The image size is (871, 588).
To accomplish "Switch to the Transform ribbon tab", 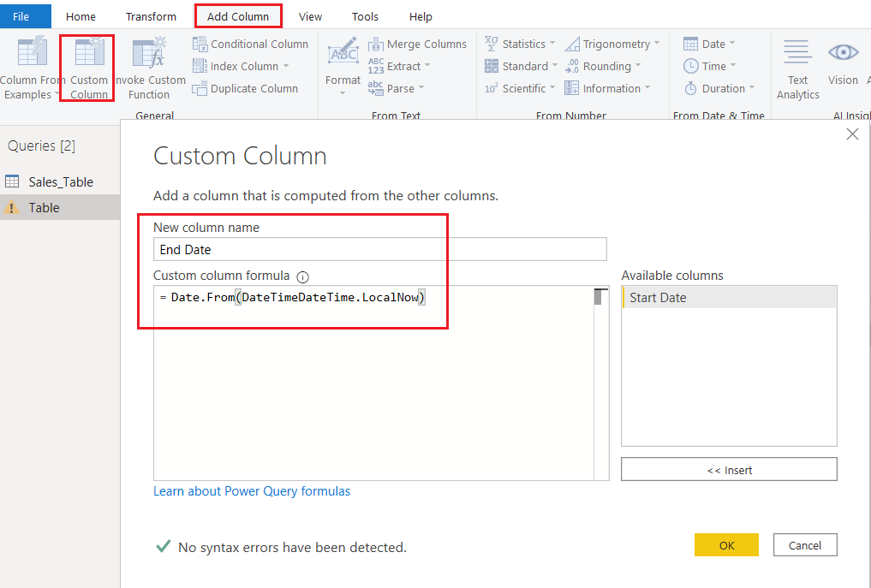I will point(151,16).
